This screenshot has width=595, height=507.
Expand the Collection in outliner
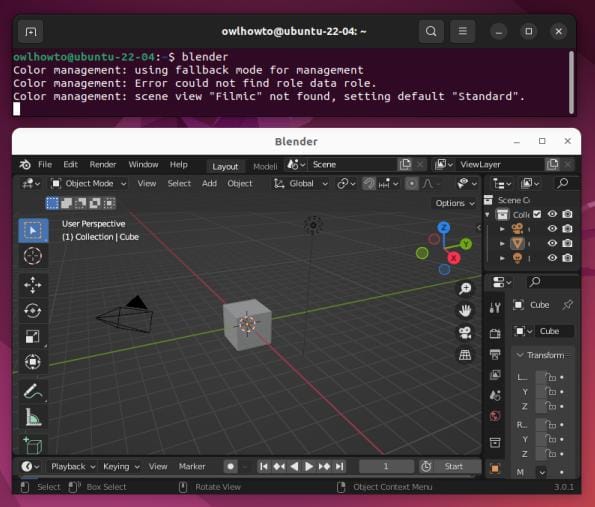tap(487, 214)
